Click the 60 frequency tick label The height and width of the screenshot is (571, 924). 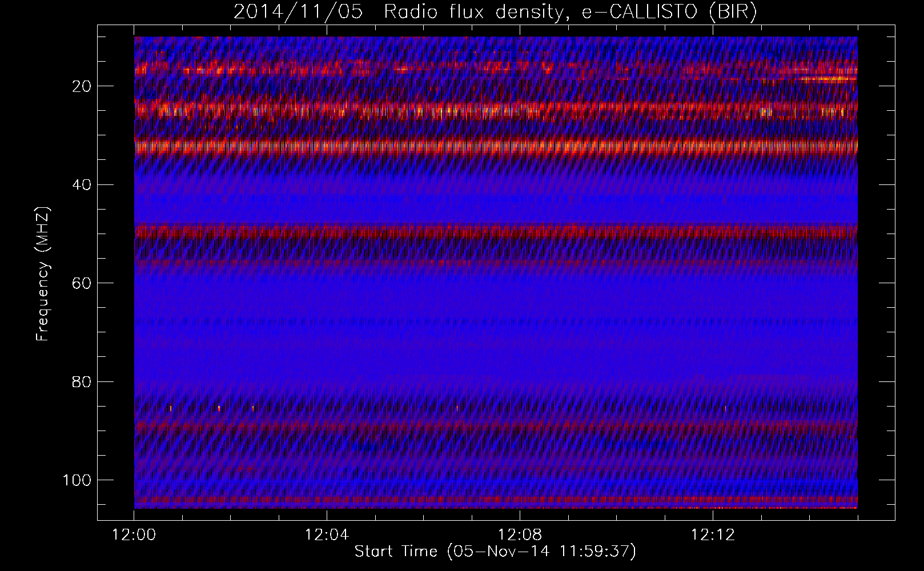[x=82, y=283]
